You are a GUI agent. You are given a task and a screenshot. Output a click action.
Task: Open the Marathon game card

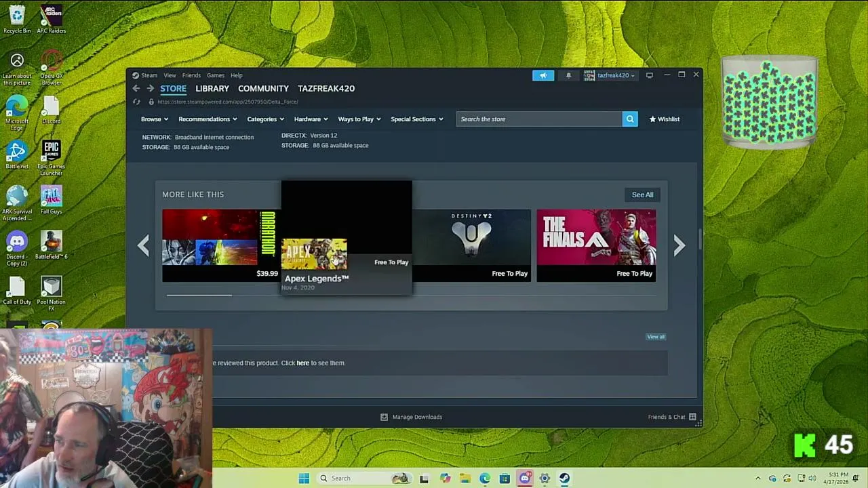[x=220, y=245]
